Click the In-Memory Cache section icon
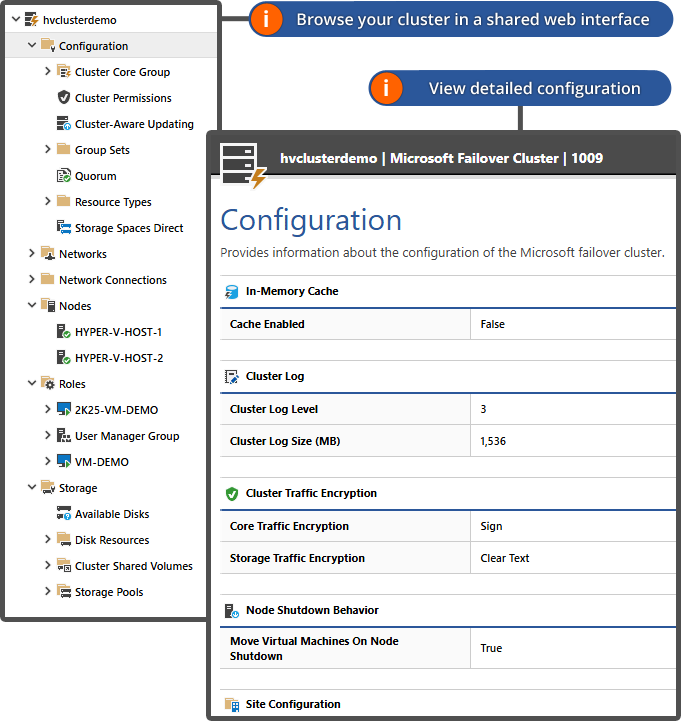Viewport: 681px width, 721px height. click(x=232, y=292)
